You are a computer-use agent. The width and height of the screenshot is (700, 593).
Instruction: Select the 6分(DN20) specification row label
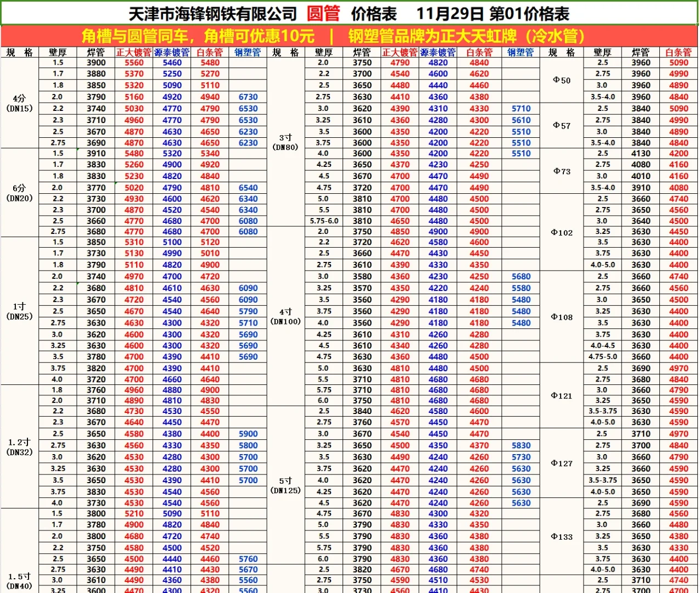19,193
